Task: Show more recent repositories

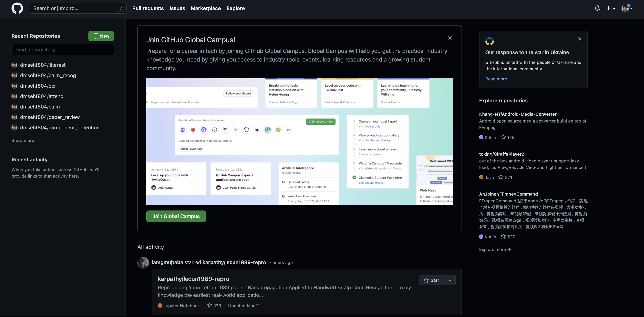Action: tap(23, 140)
